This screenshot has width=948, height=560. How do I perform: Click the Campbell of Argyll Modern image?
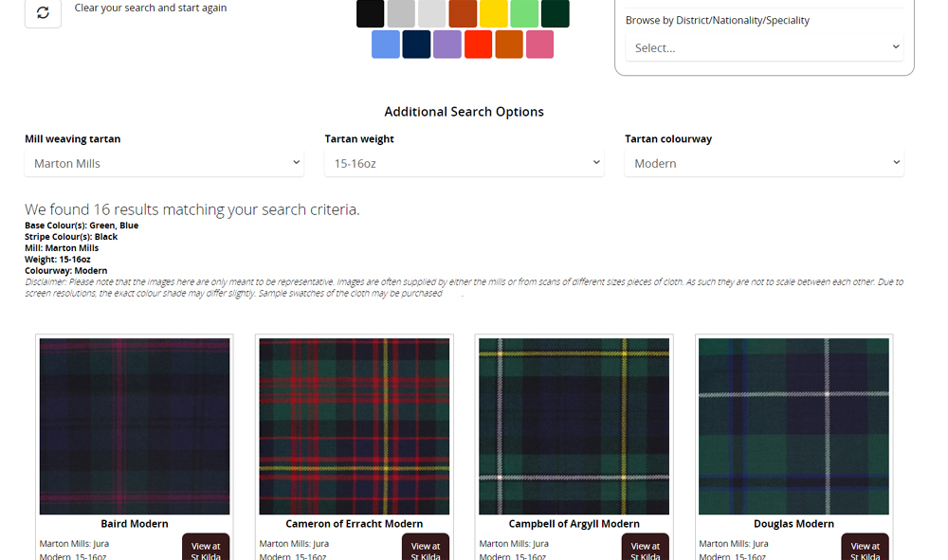(x=574, y=426)
